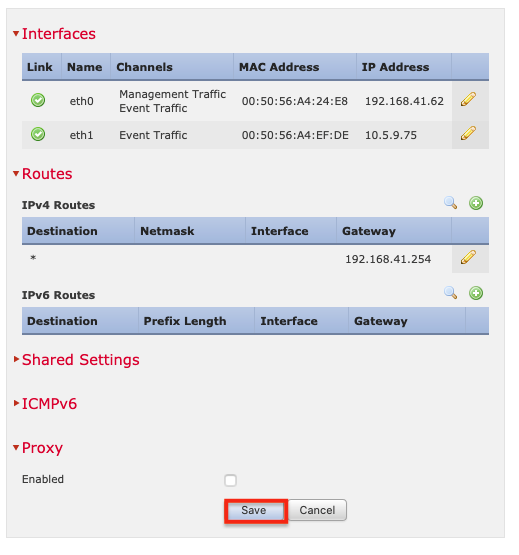Enable the Proxy checkbox
519x555 pixels.
(230, 480)
